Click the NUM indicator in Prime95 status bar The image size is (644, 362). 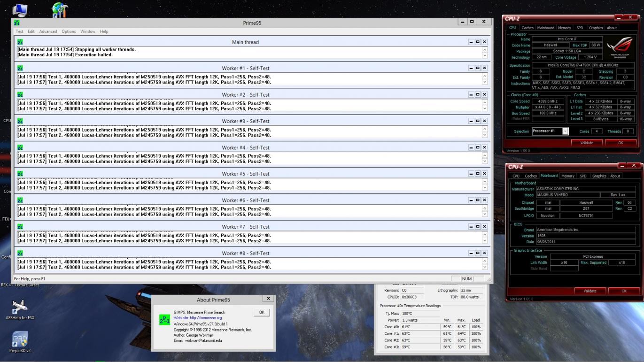click(467, 279)
